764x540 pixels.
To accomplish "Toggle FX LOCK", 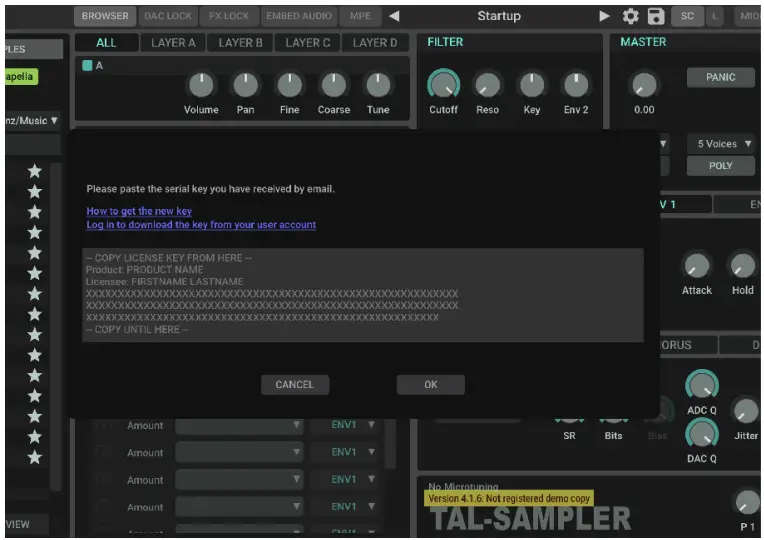I will (229, 16).
